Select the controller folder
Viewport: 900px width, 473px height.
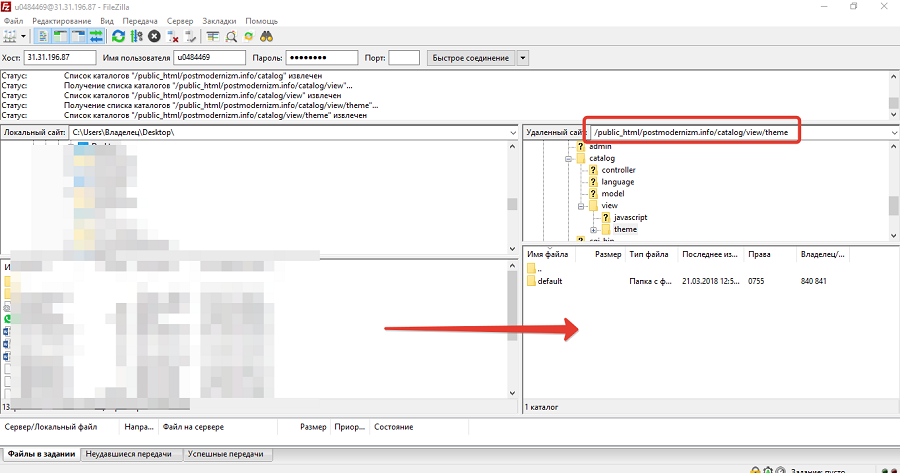pos(618,170)
